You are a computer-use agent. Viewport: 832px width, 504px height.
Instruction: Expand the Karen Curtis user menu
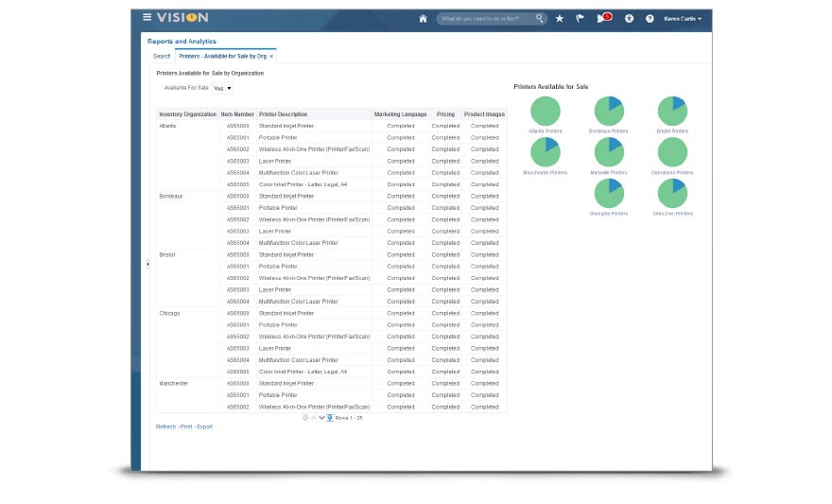click(x=683, y=18)
